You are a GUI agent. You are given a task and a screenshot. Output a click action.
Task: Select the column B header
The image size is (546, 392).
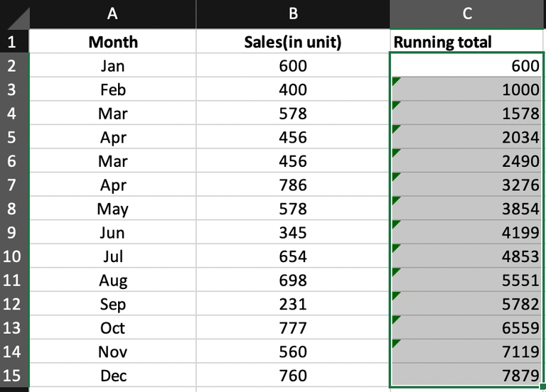pyautogui.click(x=293, y=14)
